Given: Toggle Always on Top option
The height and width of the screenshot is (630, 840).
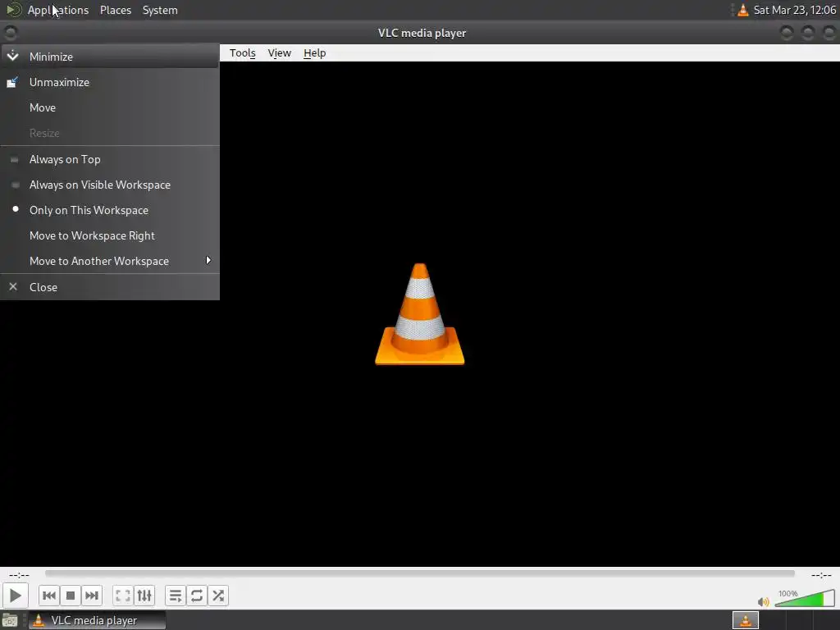Looking at the screenshot, I should [110, 159].
